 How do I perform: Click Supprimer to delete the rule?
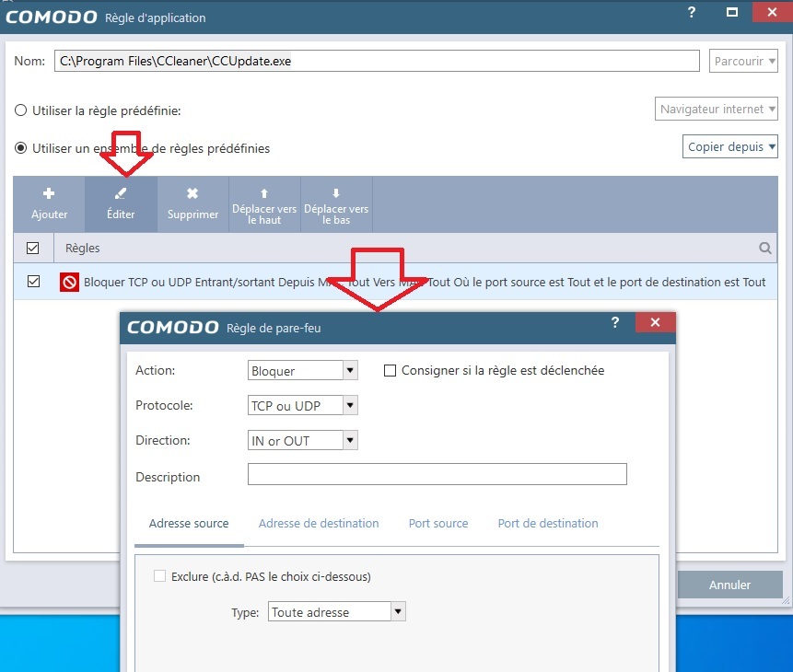click(x=192, y=204)
